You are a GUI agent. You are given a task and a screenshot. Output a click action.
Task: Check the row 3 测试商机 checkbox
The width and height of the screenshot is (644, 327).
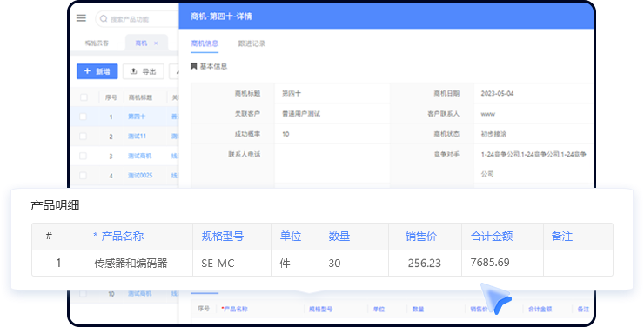(83, 156)
